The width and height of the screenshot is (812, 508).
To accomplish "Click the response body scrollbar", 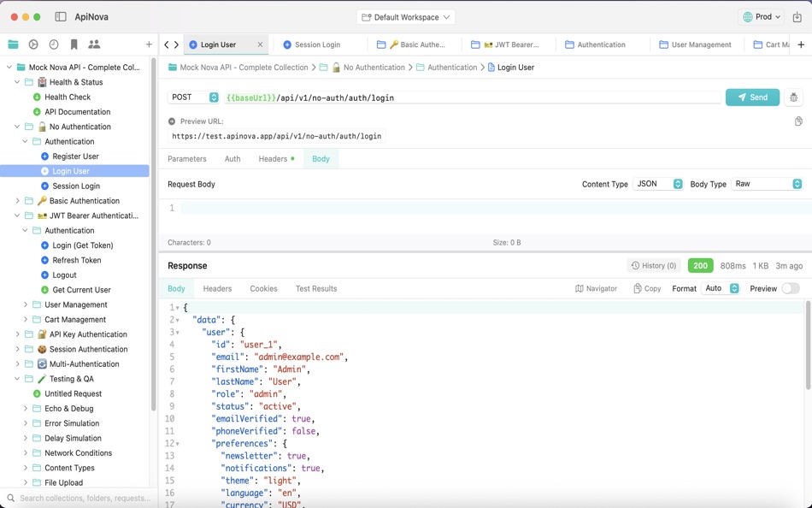I will coord(808,346).
